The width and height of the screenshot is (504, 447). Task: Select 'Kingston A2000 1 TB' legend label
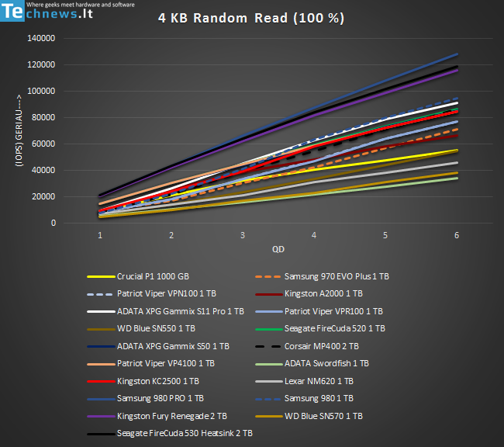click(x=323, y=294)
